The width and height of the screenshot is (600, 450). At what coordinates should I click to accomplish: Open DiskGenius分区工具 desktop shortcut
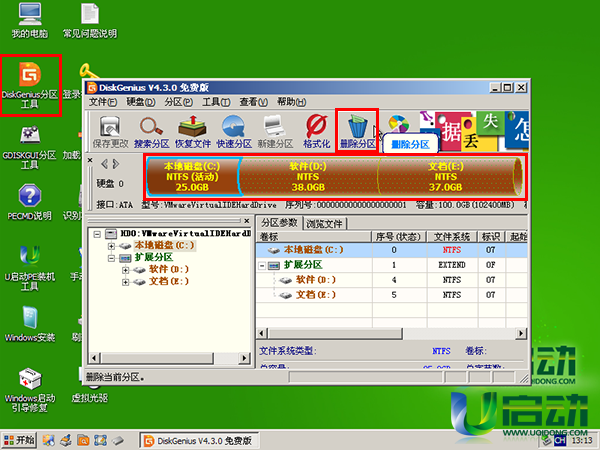click(x=30, y=85)
